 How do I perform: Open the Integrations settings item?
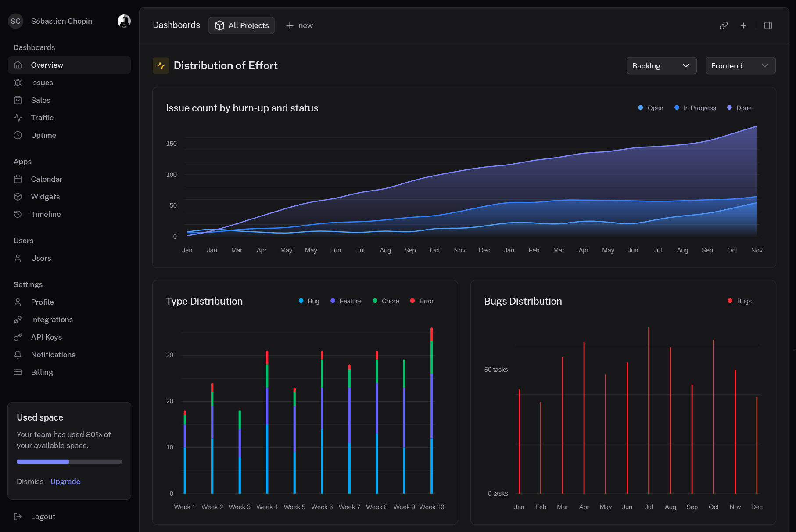(x=52, y=320)
